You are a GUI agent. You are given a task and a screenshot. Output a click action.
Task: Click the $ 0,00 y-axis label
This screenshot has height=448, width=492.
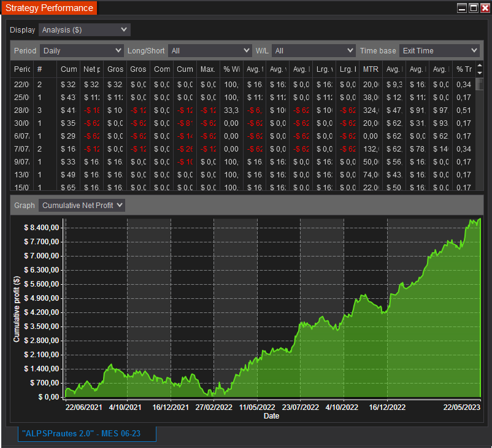(48, 397)
